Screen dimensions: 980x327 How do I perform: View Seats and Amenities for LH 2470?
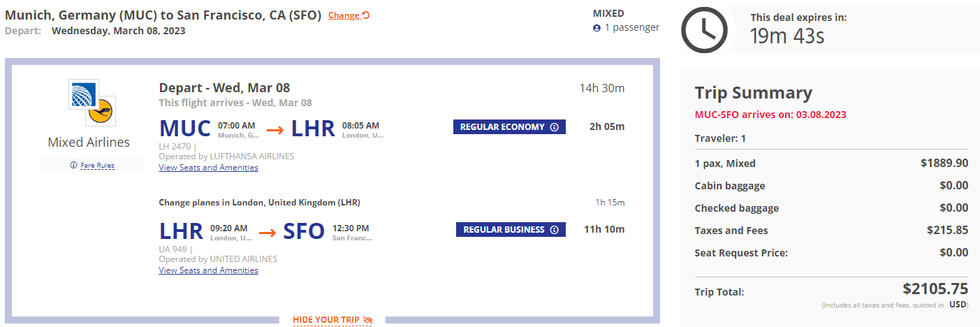(x=208, y=168)
